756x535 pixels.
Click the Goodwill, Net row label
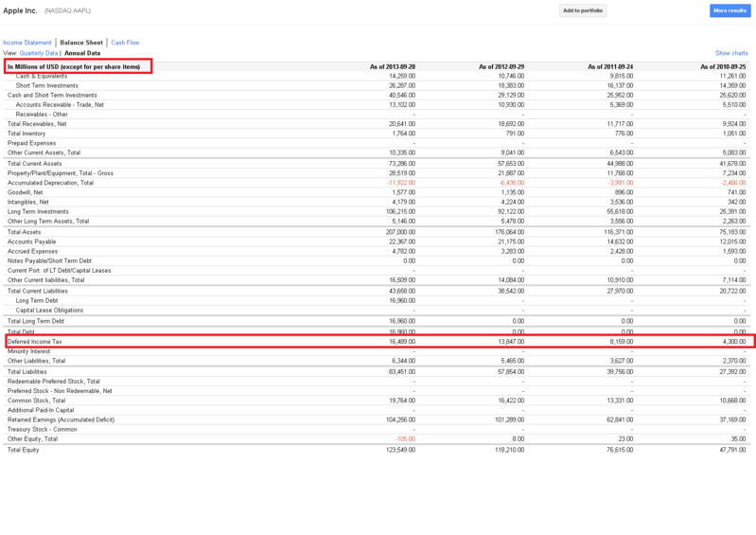point(25,192)
